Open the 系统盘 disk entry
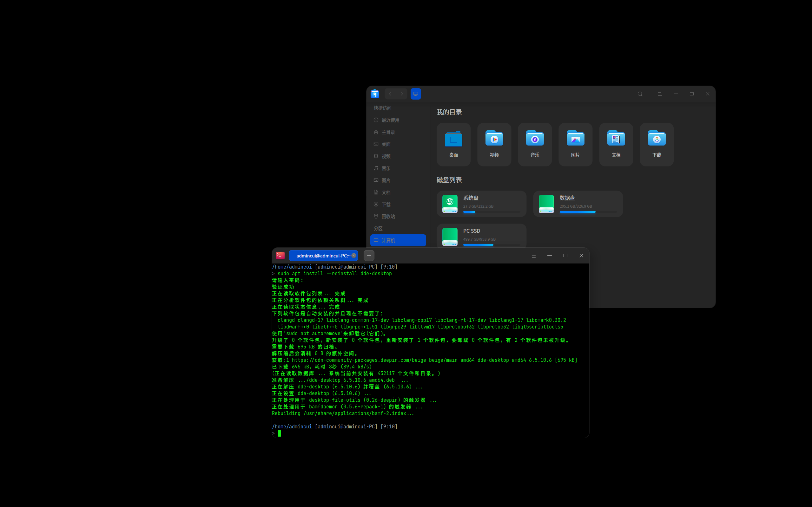Viewport: 812px width, 507px height. 481,204
